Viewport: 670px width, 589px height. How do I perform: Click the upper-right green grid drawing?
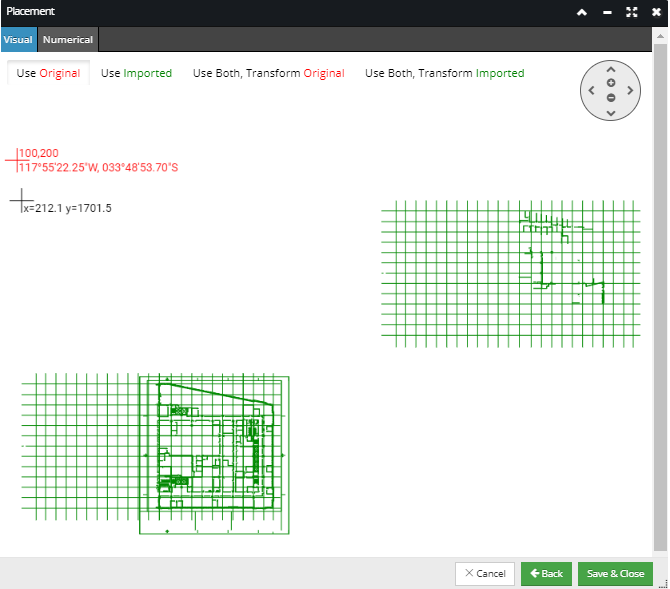[x=511, y=274]
